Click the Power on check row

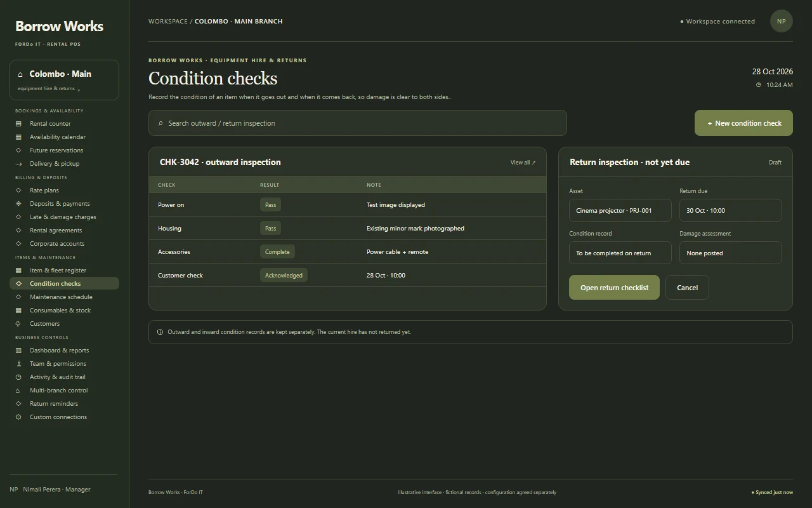coord(348,205)
